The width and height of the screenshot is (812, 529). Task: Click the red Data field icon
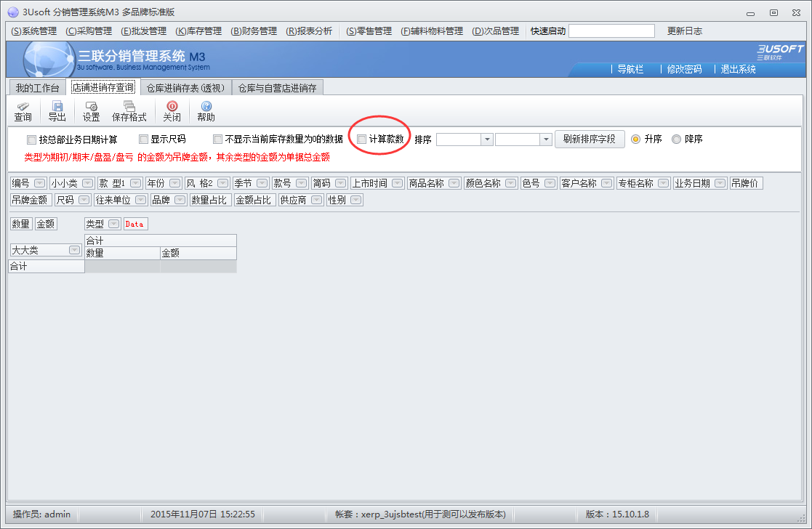pos(135,224)
